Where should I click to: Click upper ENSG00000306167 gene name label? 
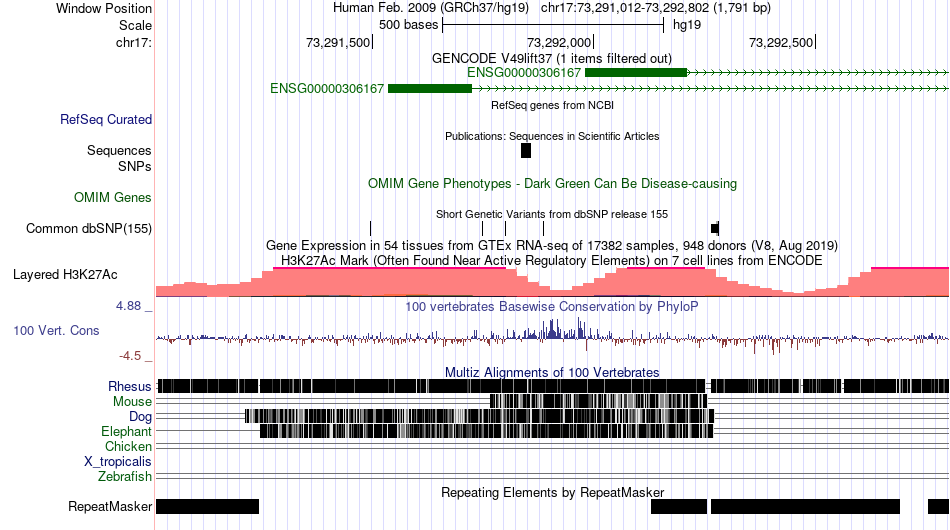(523, 73)
